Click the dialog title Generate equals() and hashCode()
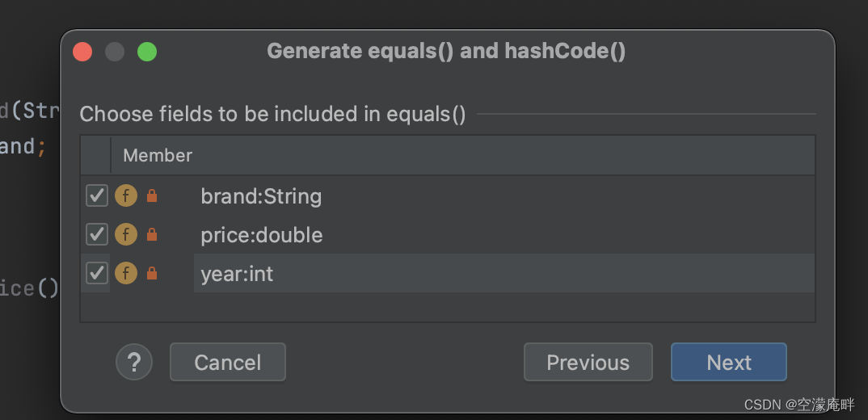Screen dimensions: 868x420 tap(446, 52)
